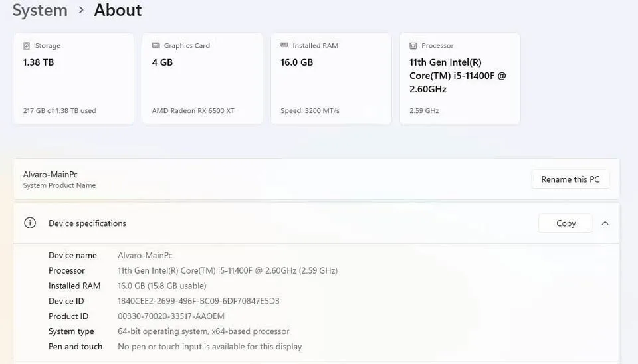Click the breadcrumb arrow between System and About

point(81,11)
